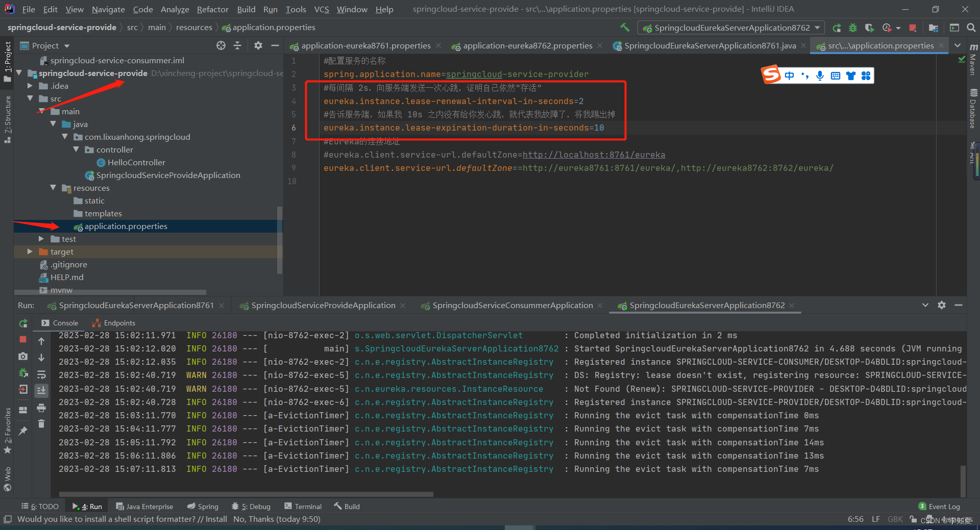Click the Exit icon in Run panel
Screen dimensions: 980x530
coord(23,390)
